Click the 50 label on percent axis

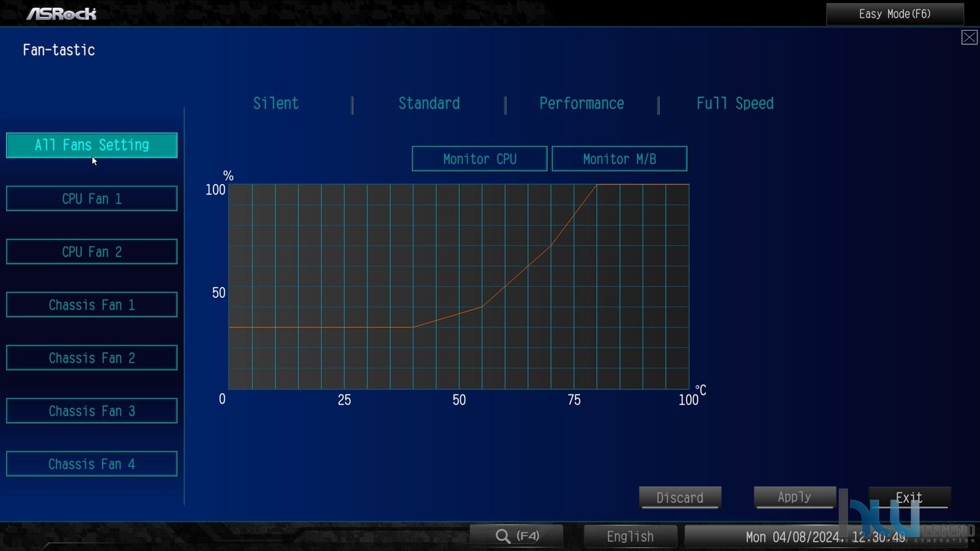219,293
